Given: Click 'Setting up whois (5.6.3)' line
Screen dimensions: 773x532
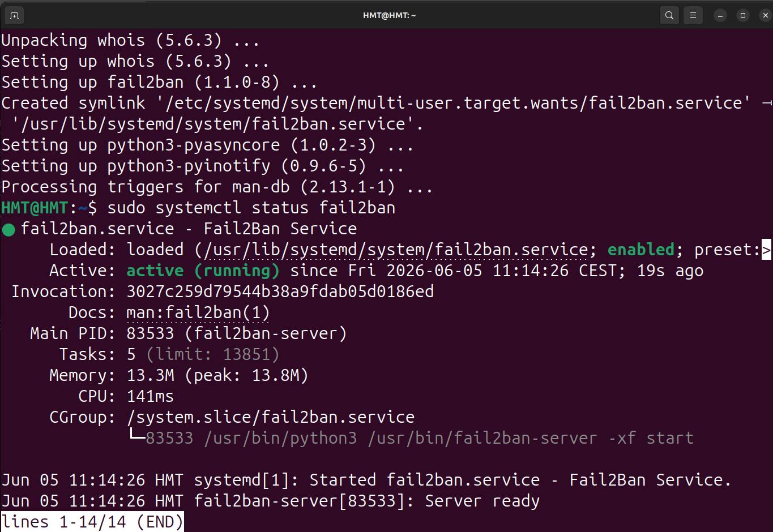Looking at the screenshot, I should [x=135, y=61].
